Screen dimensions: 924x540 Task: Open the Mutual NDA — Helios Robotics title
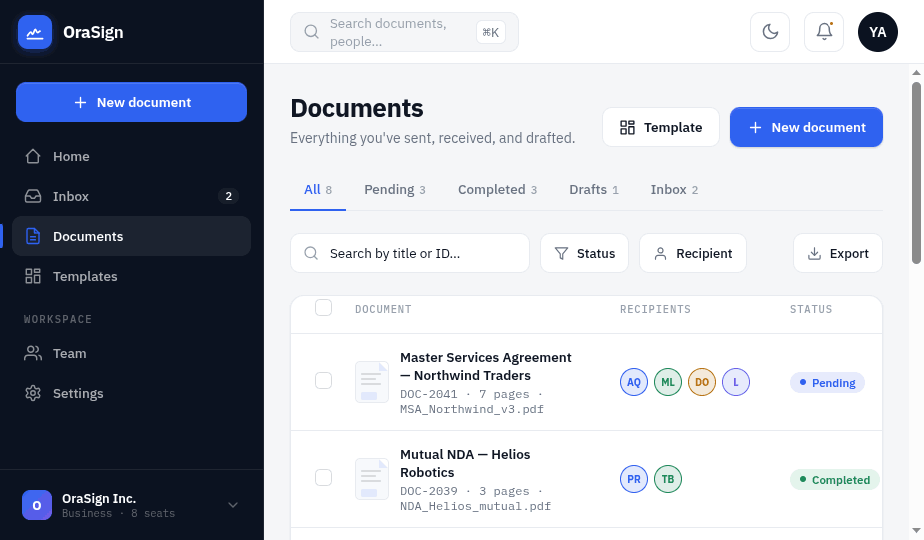point(465,463)
